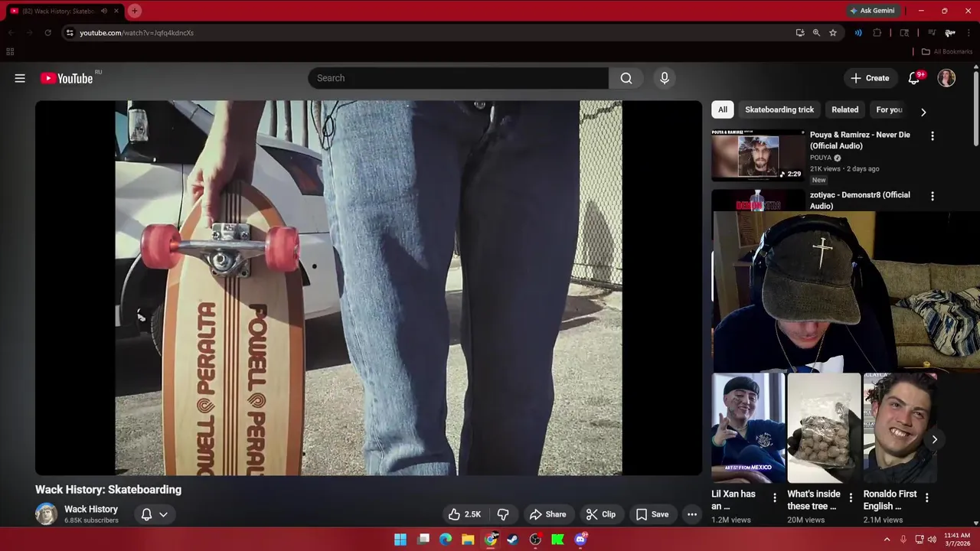Show hidden system tray icons
Viewport: 980px width, 551px height.
pos(887,540)
